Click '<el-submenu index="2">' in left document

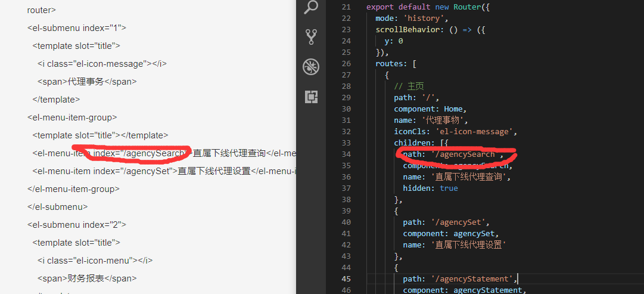pos(77,224)
